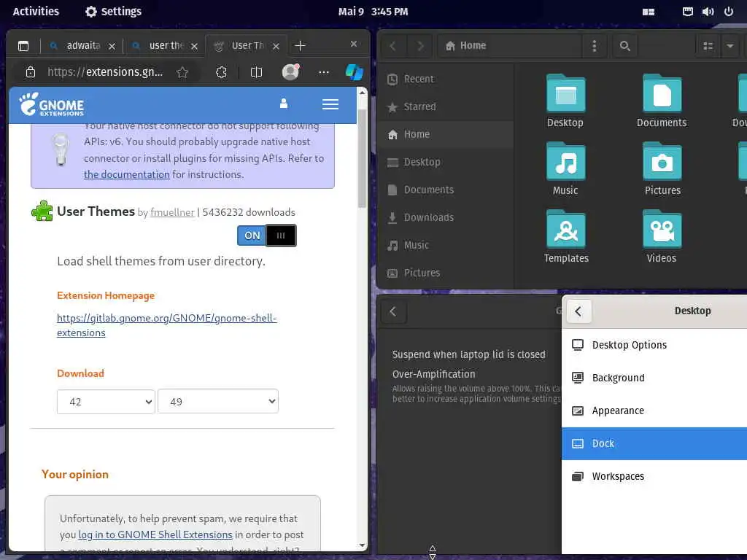
Task: Go back in dark Tweaks window
Action: (393, 311)
